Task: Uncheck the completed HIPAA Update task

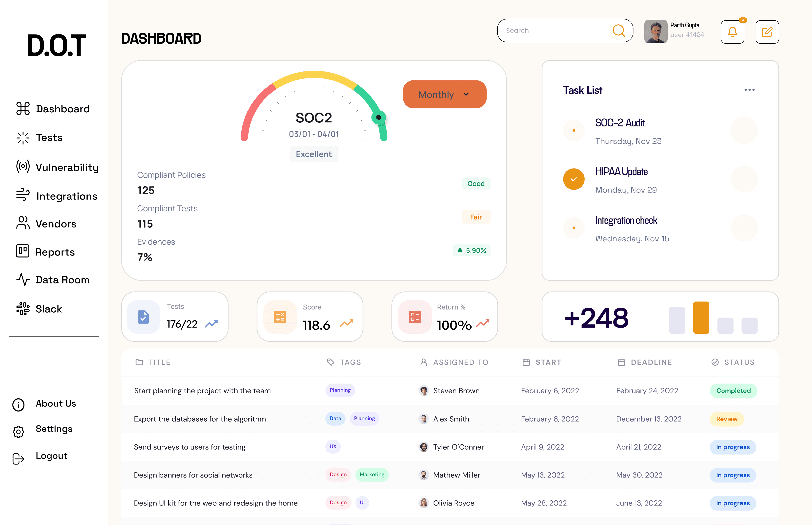Action: (x=574, y=179)
